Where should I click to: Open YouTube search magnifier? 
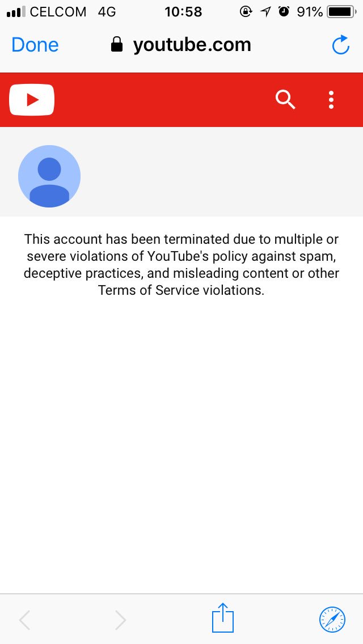pos(285,100)
